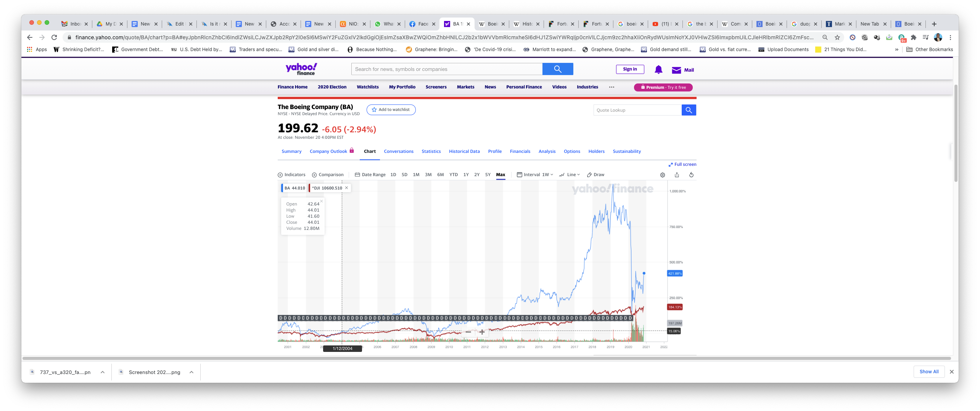Expand 737_vs_a320 download options chevron
This screenshot has width=980, height=411.
pyautogui.click(x=103, y=372)
